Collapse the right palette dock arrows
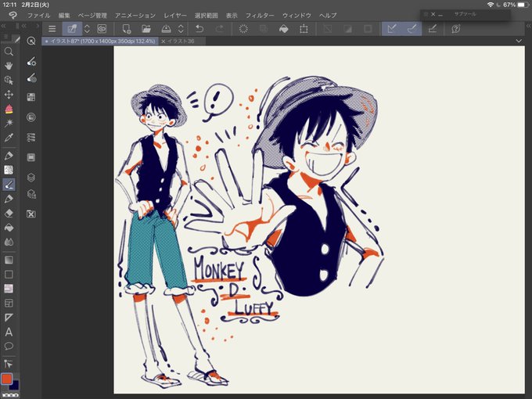Viewport: 532px width, 399px height. click(529, 26)
